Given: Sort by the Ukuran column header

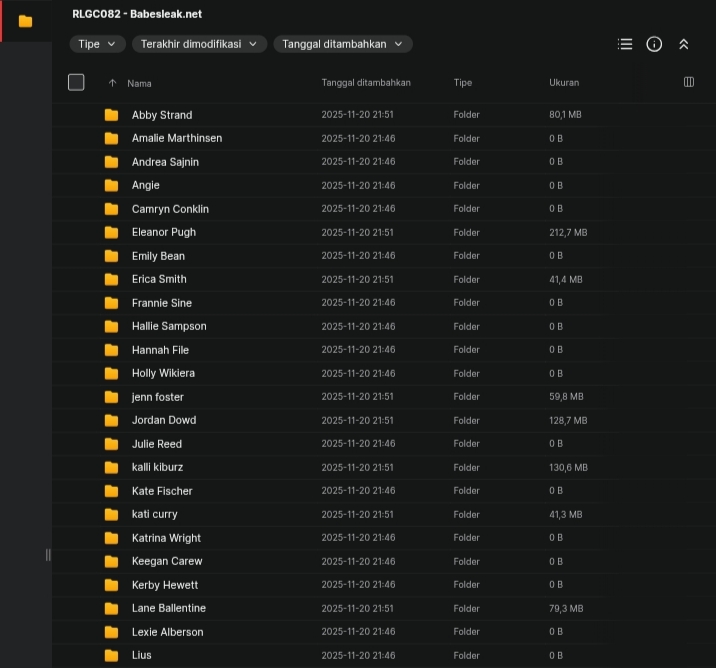Looking at the screenshot, I should click(x=564, y=83).
